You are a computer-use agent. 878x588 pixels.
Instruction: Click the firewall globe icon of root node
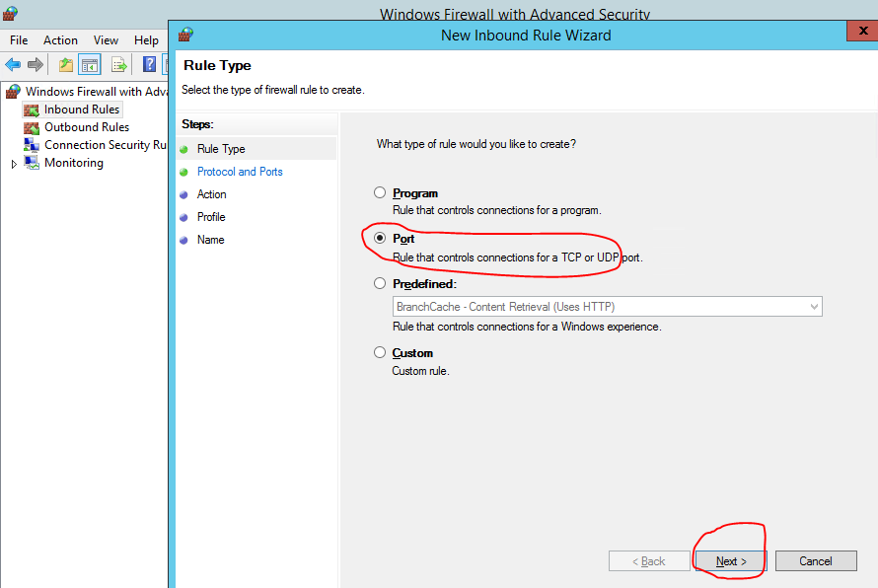(13, 92)
